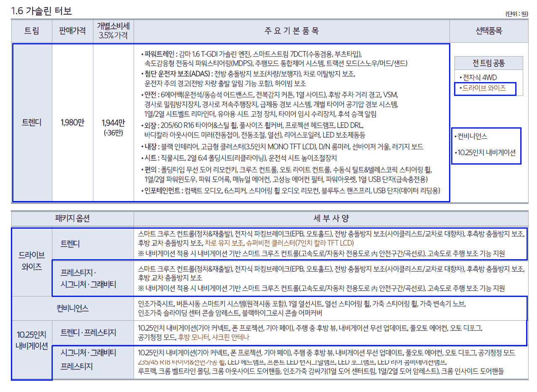Click the '인포테인먼트' bullet label
Image resolution: width=537 pixels, height=392 pixels.
[163, 191]
